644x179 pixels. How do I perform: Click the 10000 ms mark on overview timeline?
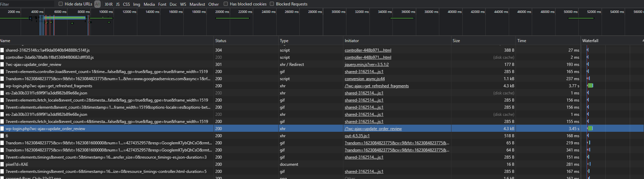[106, 12]
